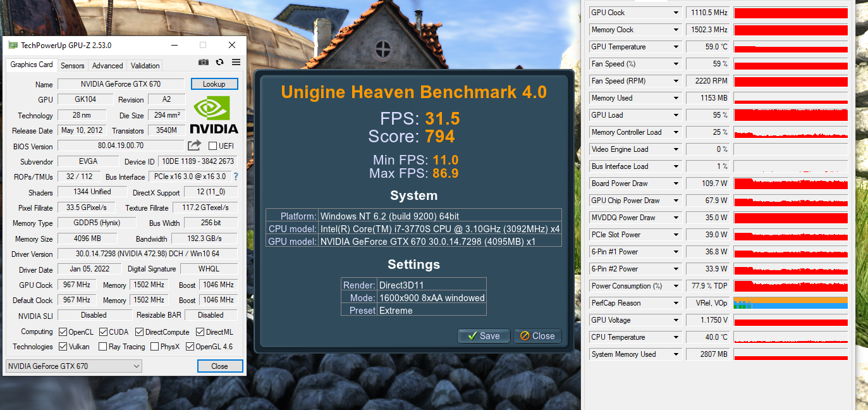Click the GPU Load sensor graph

click(x=790, y=115)
